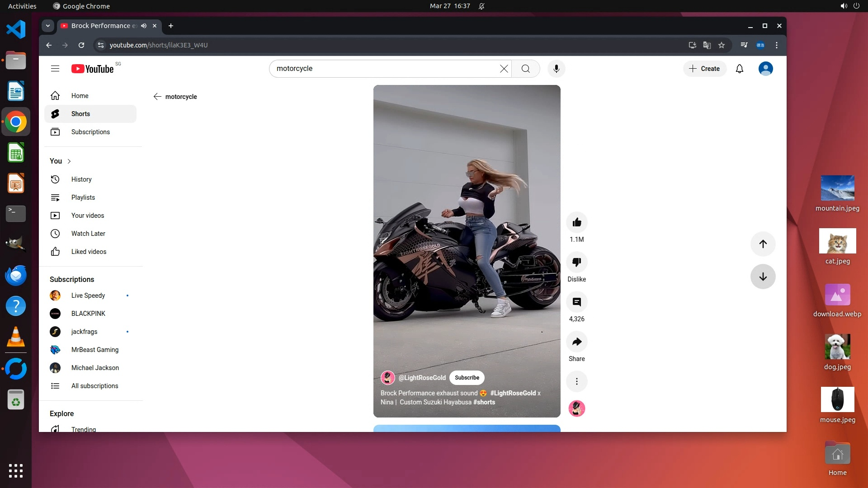Toggle the hamburger guide menu
This screenshot has width=868, height=488.
(55, 69)
